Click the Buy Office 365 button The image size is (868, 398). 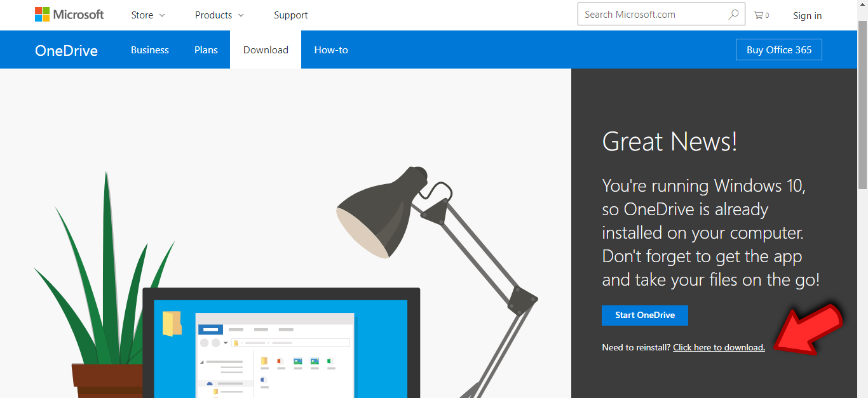point(779,50)
